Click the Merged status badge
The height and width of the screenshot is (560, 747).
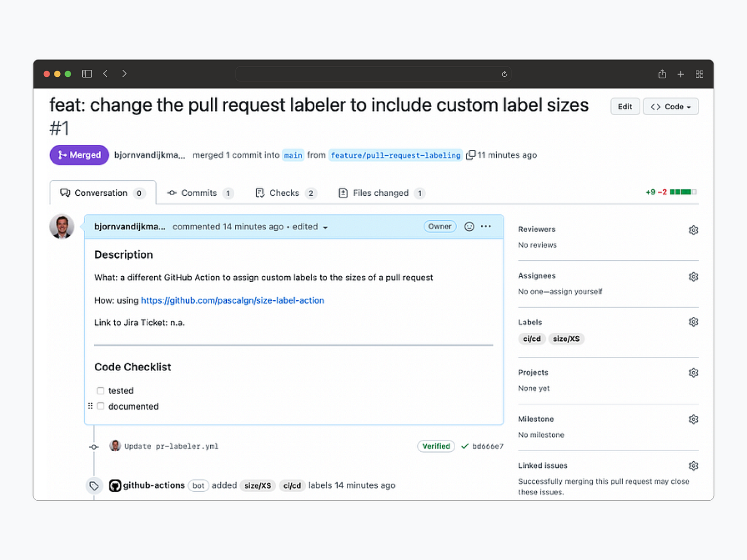click(x=80, y=155)
